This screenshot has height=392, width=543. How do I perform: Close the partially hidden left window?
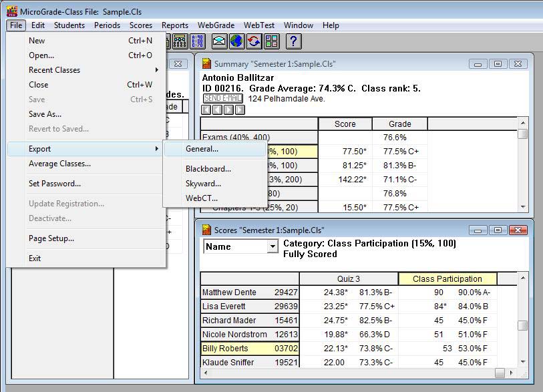(x=178, y=64)
